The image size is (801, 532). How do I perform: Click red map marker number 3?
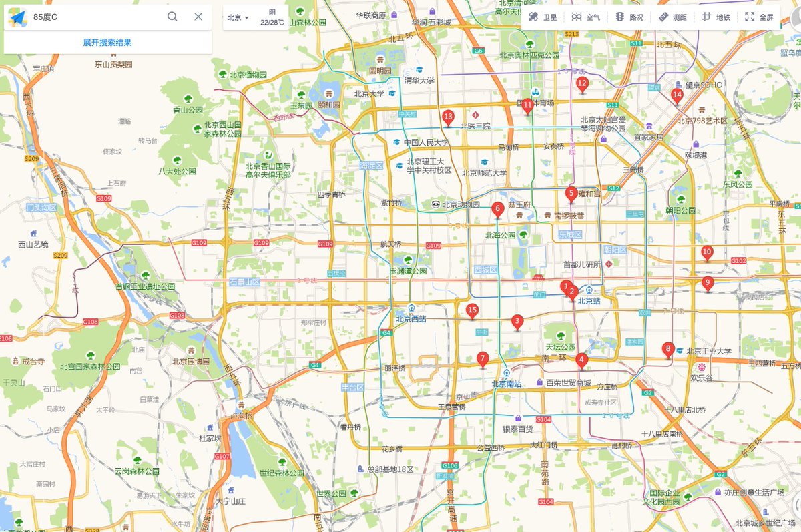click(x=517, y=322)
